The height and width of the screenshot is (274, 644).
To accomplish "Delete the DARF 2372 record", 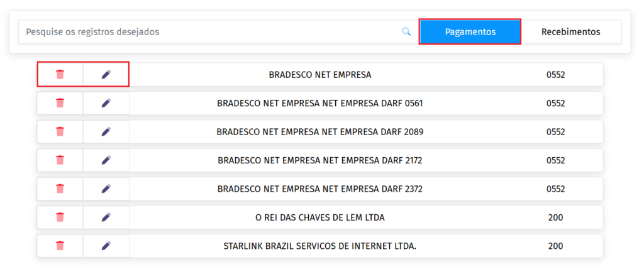I will coord(60,189).
